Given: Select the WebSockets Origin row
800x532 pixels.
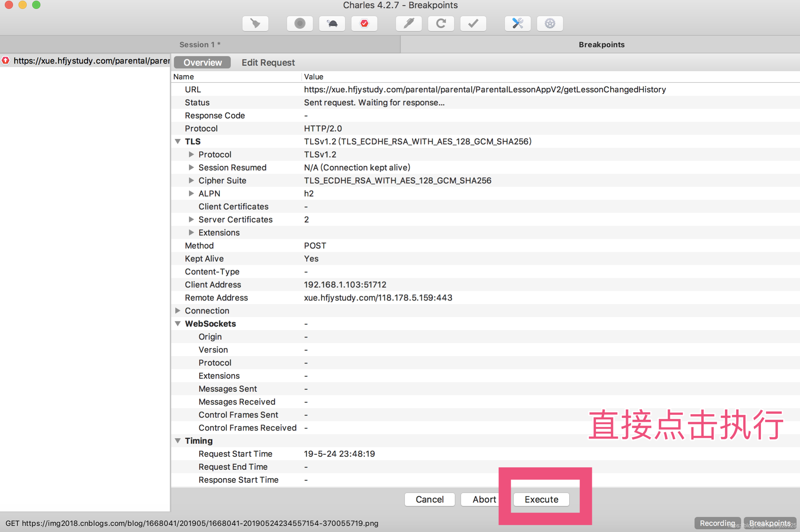Looking at the screenshot, I should pyautogui.click(x=485, y=337).
